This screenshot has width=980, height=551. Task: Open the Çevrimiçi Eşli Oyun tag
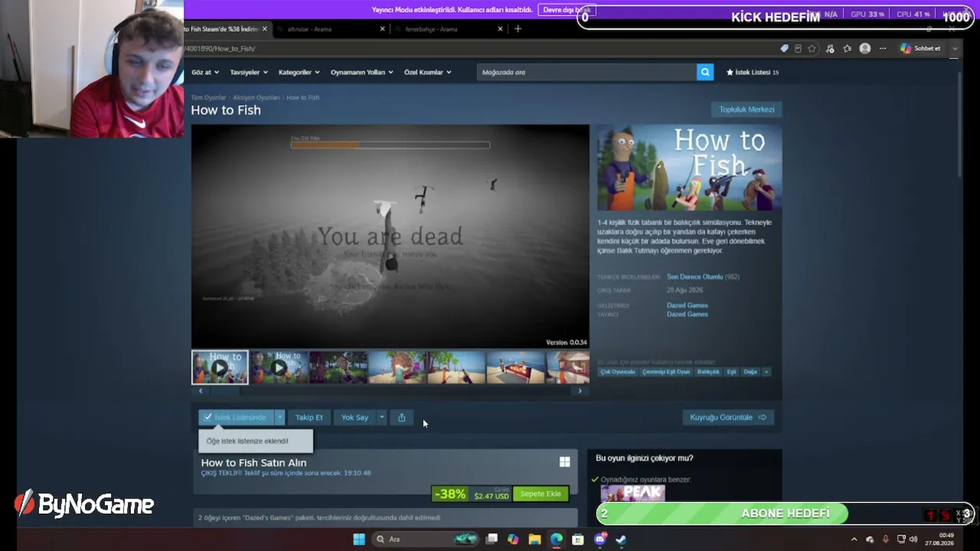tap(666, 372)
